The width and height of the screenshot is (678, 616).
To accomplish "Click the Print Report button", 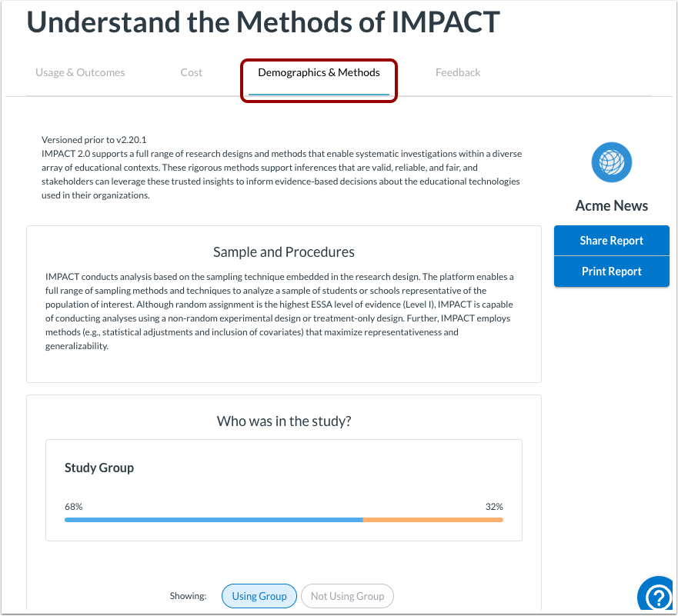I will tap(611, 271).
